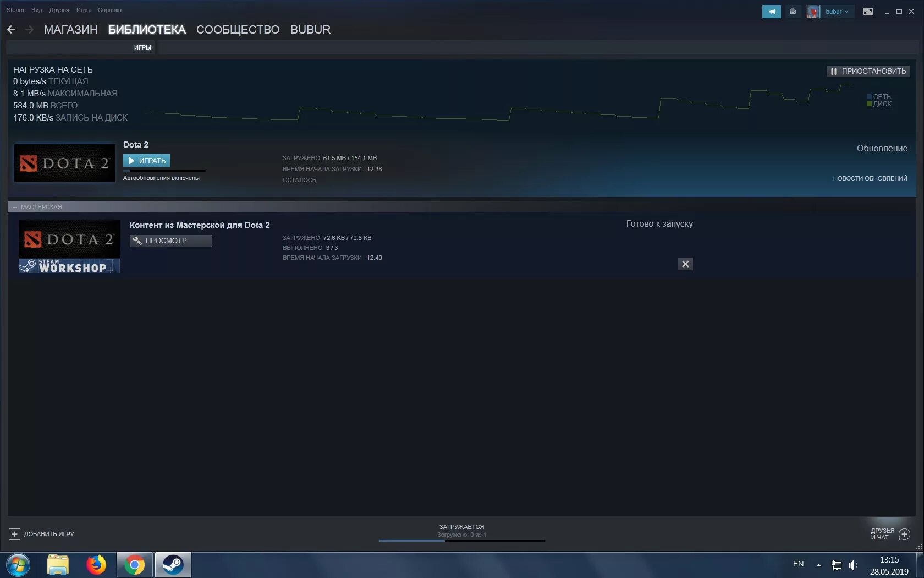
Task: Go to СООБЩЕСТВО section
Action: [238, 30]
